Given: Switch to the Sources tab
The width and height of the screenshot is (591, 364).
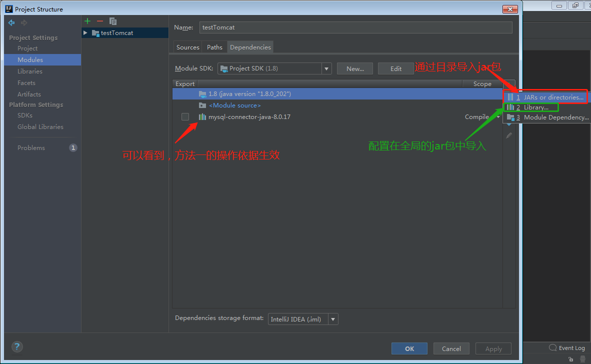Looking at the screenshot, I should [x=187, y=47].
